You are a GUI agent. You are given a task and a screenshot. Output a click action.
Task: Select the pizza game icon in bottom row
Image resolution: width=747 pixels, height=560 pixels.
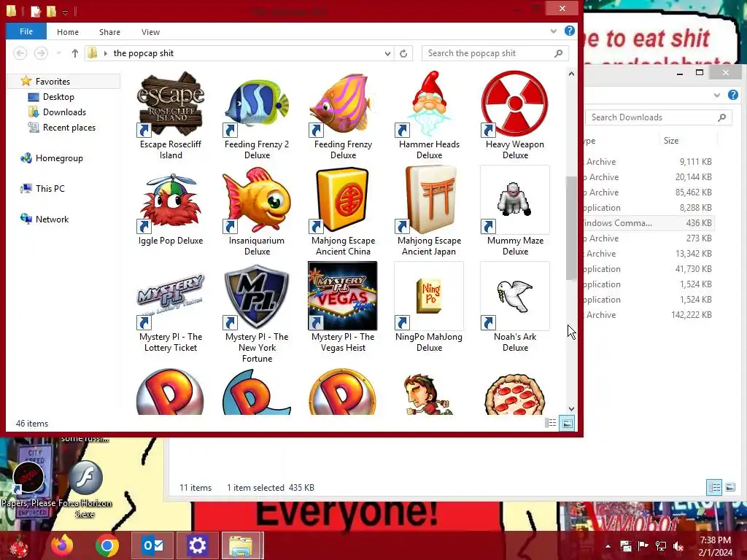pos(515,393)
